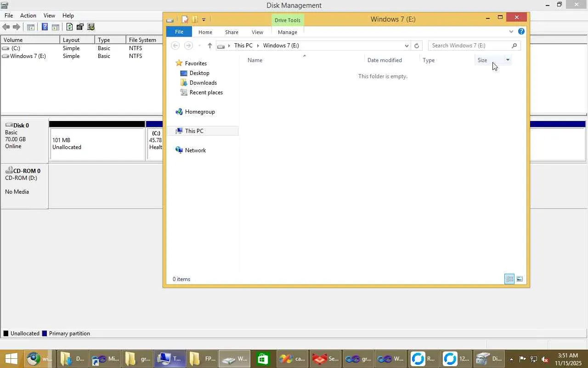Click the Show/Hide Console Tree toolbar icon

(x=30, y=27)
